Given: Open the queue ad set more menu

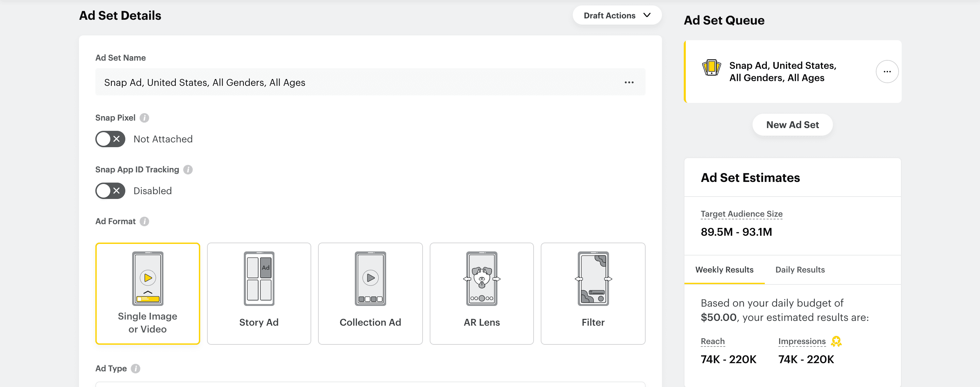Looking at the screenshot, I should [887, 72].
